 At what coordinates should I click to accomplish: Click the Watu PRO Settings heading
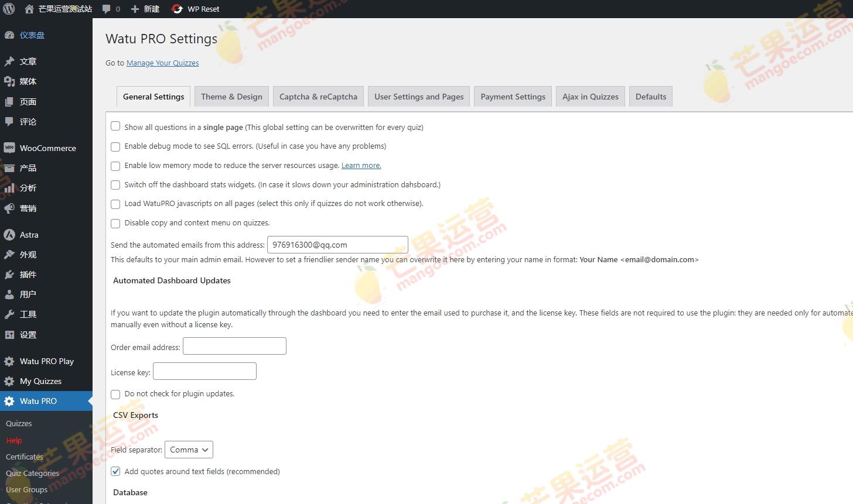pyautogui.click(x=161, y=39)
